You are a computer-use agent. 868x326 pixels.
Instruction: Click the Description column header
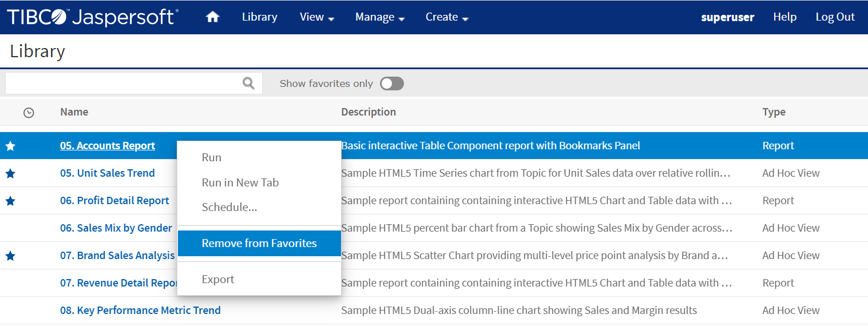click(368, 112)
